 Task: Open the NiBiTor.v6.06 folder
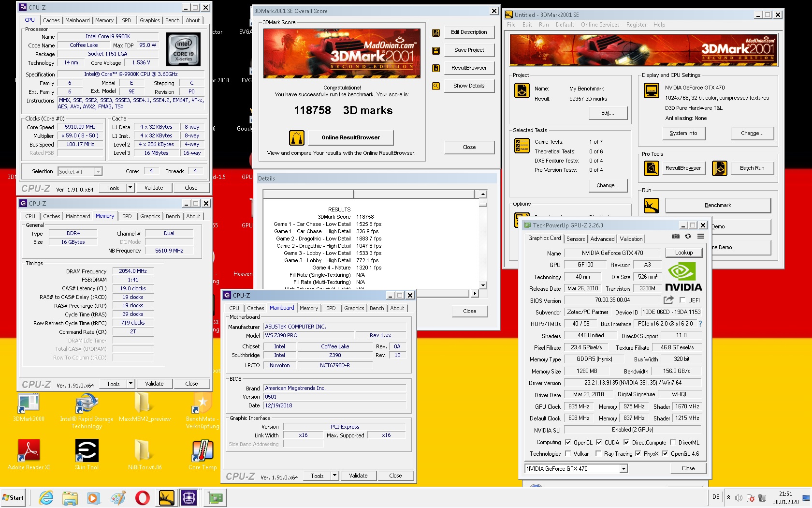point(145,455)
